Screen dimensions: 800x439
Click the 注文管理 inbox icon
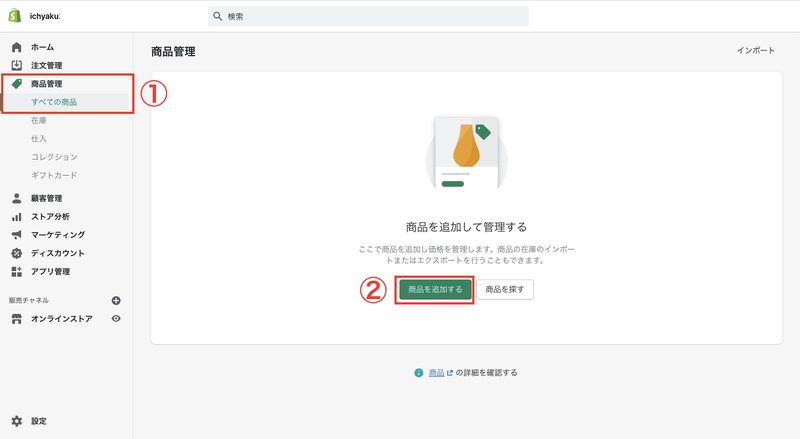(17, 65)
